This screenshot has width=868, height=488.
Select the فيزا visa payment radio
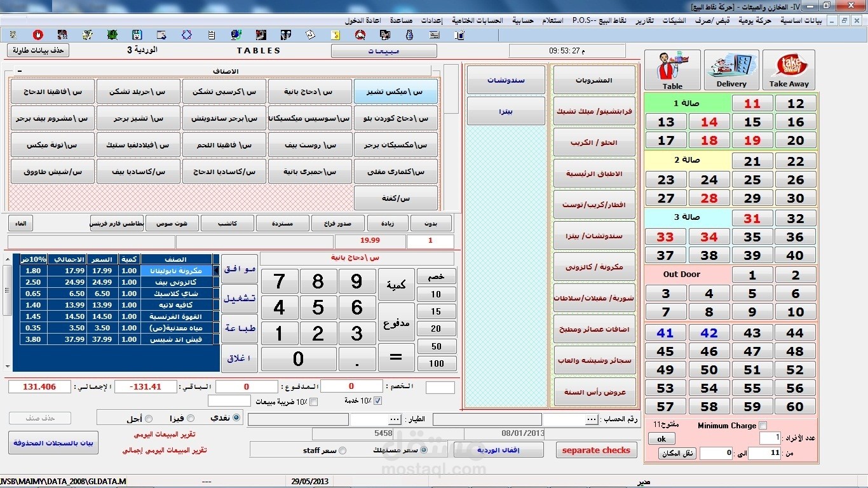pos(191,419)
